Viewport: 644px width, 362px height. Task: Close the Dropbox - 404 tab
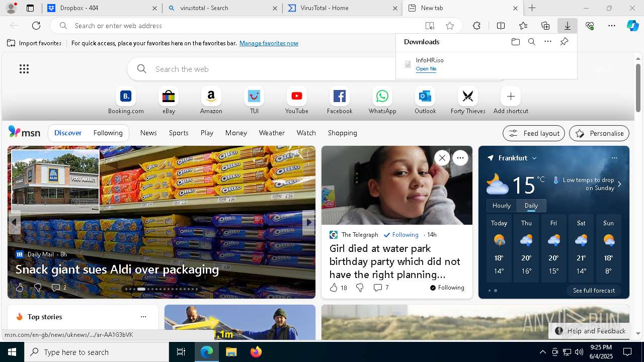(154, 8)
